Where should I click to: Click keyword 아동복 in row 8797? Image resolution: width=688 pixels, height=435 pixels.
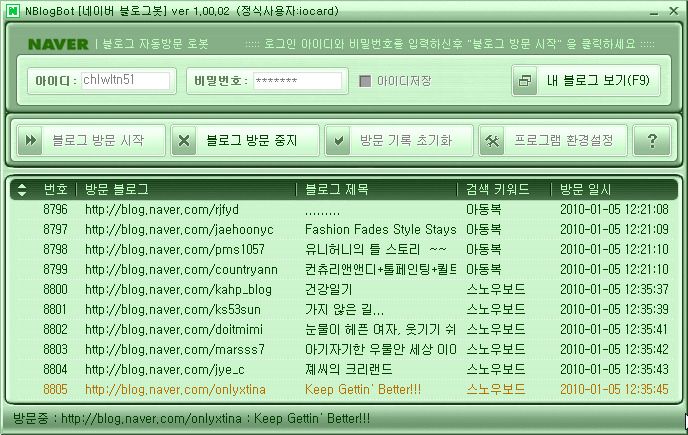click(484, 230)
